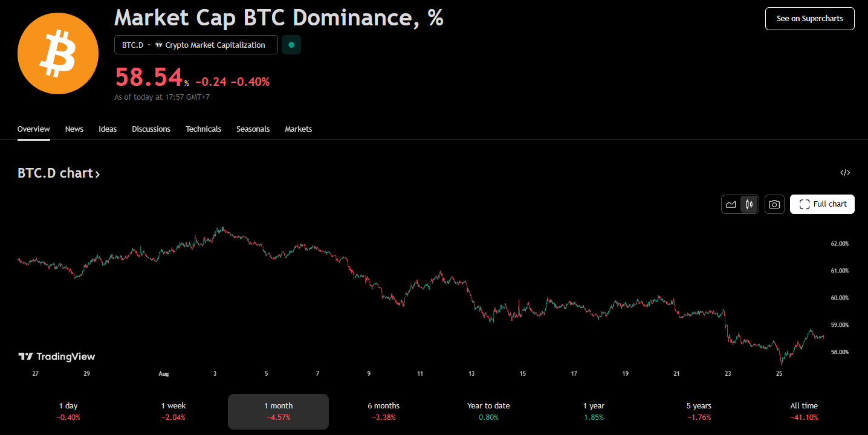Click the TradingView logo on chart
Viewport: 868px width, 435px height.
point(56,356)
